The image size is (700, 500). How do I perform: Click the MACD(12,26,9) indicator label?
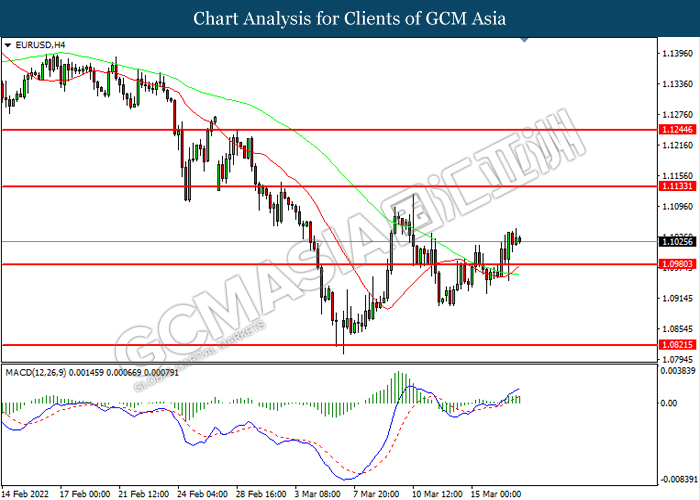pos(92,372)
